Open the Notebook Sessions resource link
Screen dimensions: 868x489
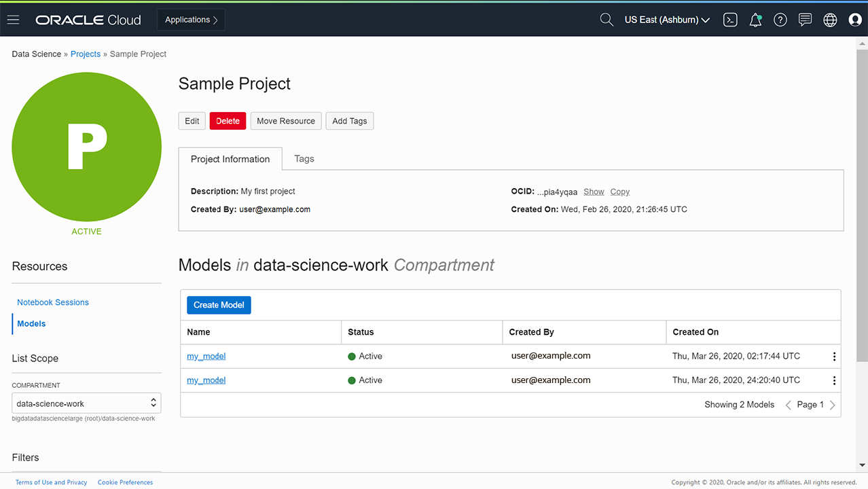(x=52, y=302)
